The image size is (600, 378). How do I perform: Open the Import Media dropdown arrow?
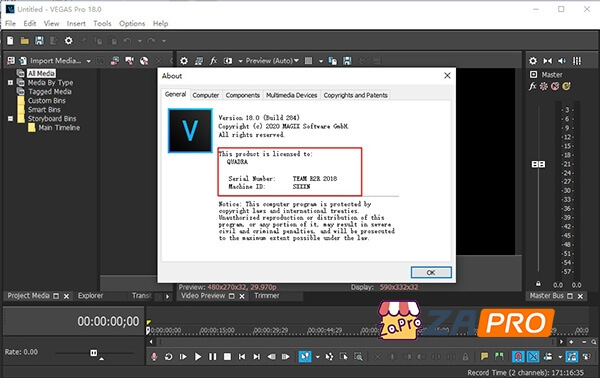(x=89, y=61)
